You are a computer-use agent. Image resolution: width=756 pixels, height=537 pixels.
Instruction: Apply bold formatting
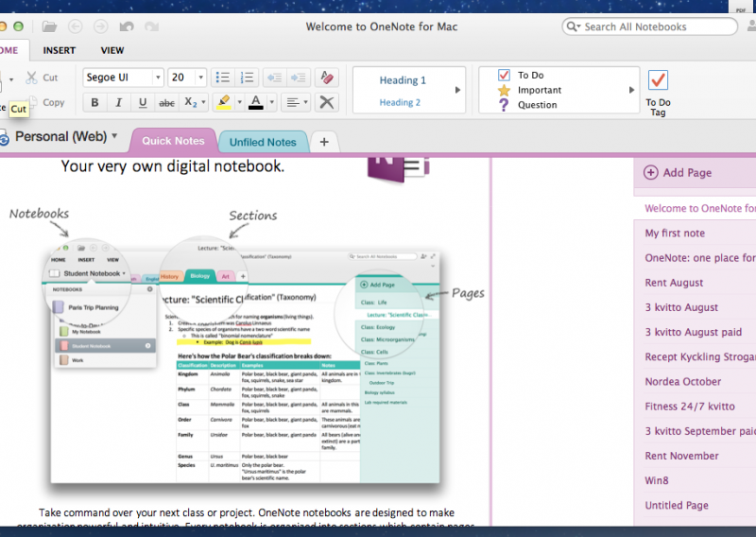click(x=95, y=102)
